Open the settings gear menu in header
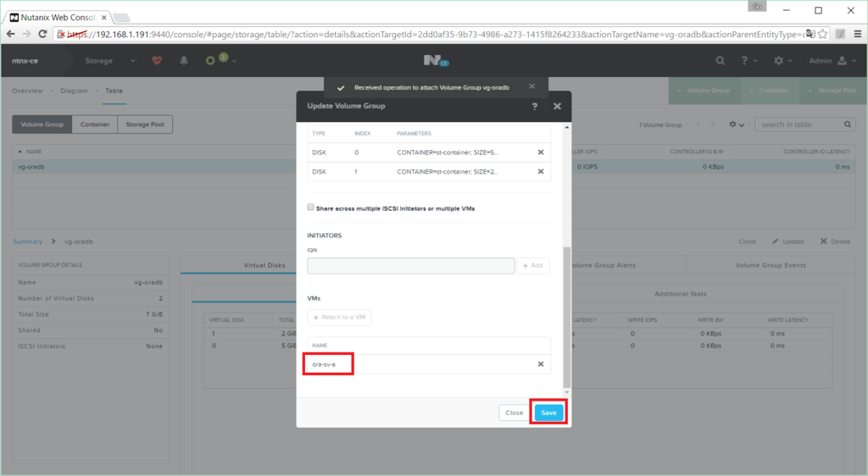Screen dimensions: 868x476 [x=782, y=61]
